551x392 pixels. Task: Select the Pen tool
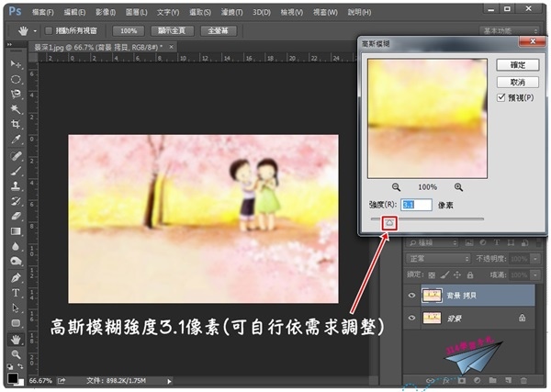(16, 277)
